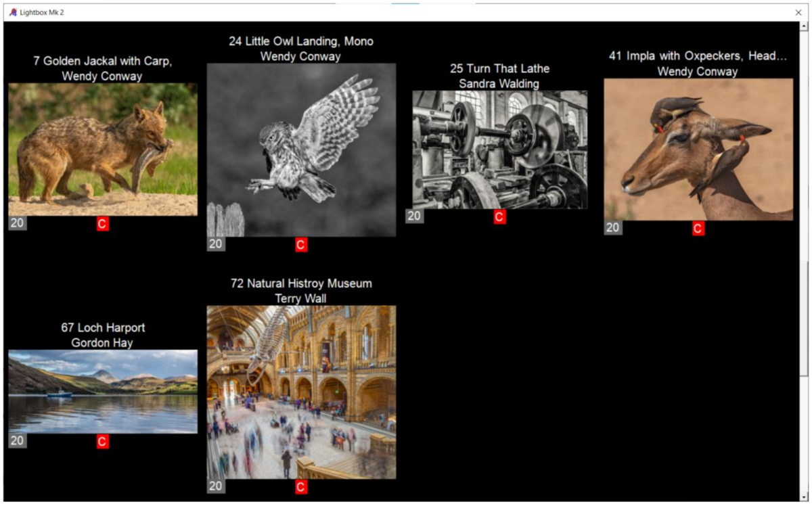
Task: Click the red C badge under Turn That Lathe
Action: [x=499, y=216]
